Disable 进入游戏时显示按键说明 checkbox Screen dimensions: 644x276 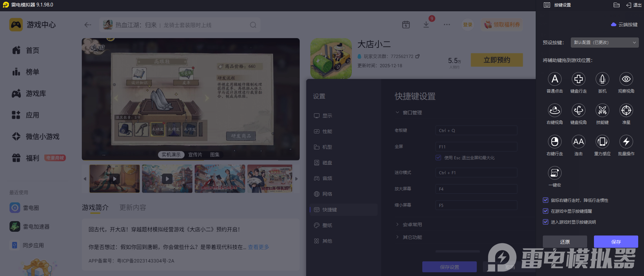(x=546, y=222)
